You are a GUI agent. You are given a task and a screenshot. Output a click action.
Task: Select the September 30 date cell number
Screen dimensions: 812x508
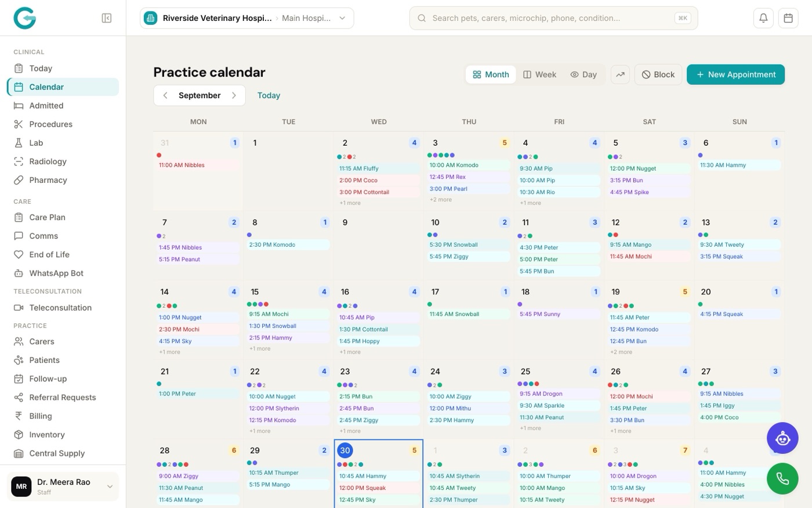345,450
